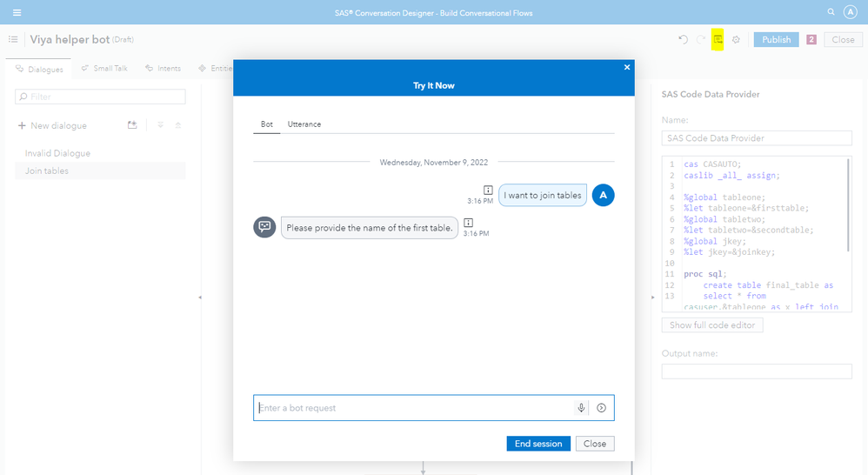Click New dialogue
Screen dimensions: 868x475
52,125
